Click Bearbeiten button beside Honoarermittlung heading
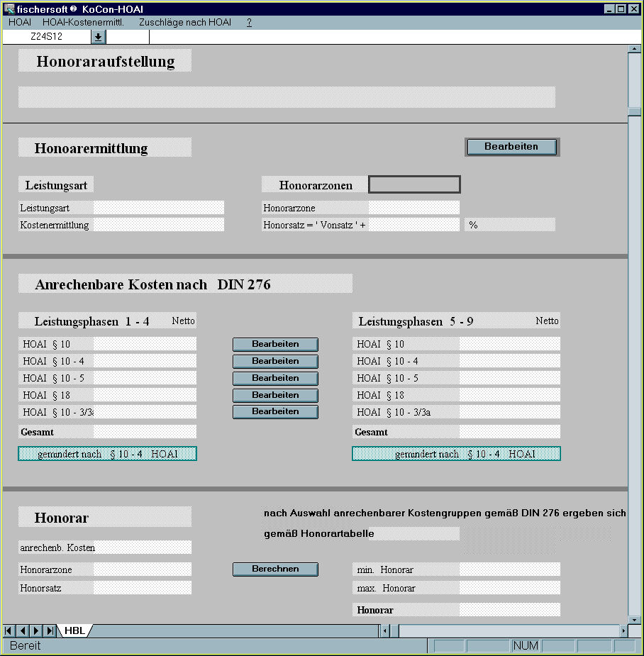The image size is (644, 656). pos(511,147)
